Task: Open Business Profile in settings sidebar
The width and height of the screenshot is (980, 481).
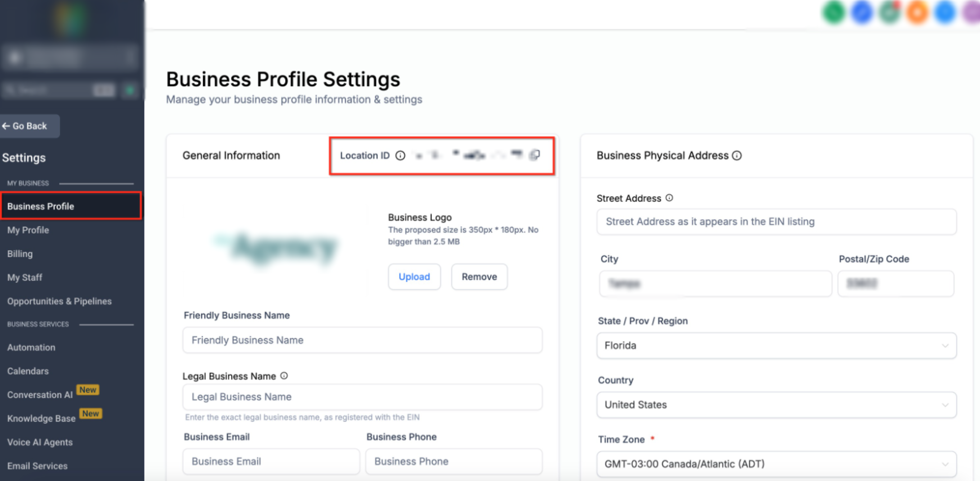Action: tap(71, 206)
